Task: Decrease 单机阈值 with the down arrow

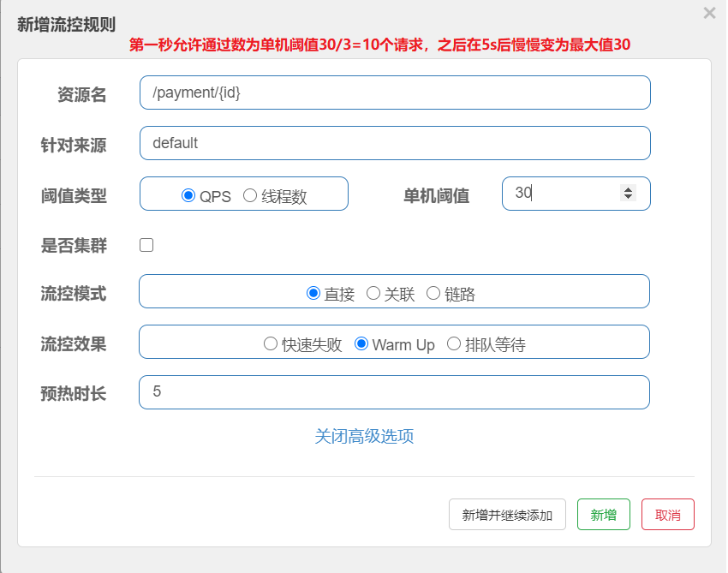Action: (629, 198)
